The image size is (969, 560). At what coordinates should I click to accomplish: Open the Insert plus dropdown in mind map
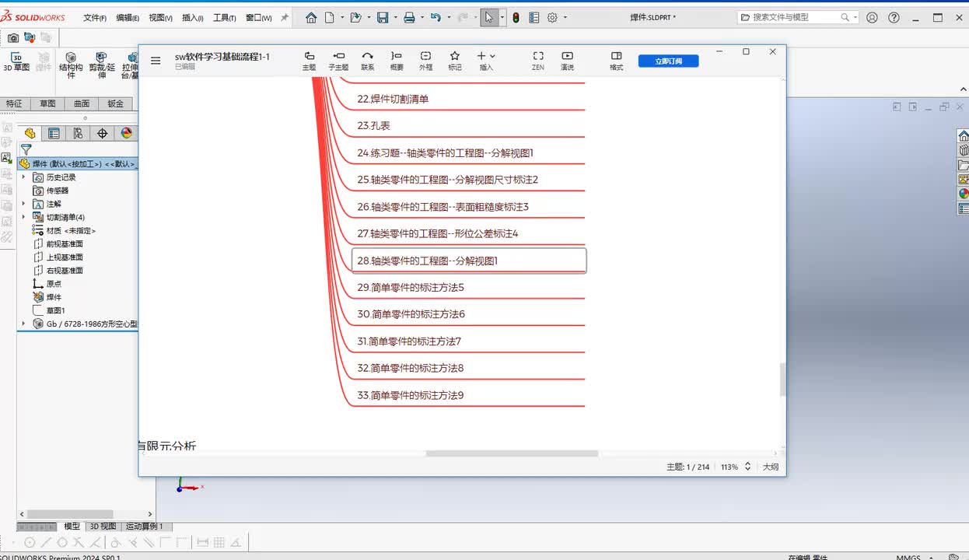[x=486, y=61]
